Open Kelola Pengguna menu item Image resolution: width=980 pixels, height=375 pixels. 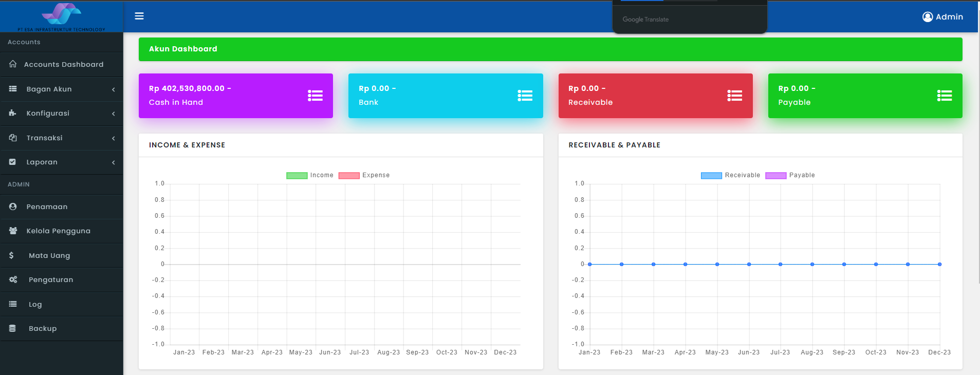(x=58, y=231)
